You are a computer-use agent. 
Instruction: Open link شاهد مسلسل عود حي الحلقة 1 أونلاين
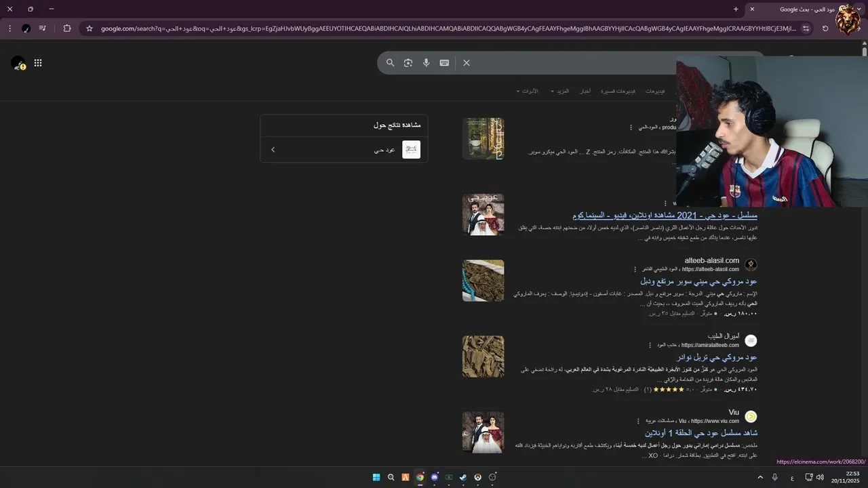pos(701,432)
